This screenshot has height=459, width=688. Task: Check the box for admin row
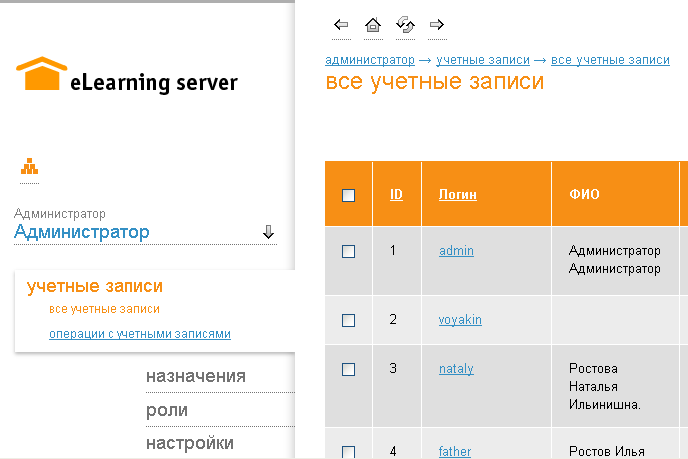tap(349, 252)
